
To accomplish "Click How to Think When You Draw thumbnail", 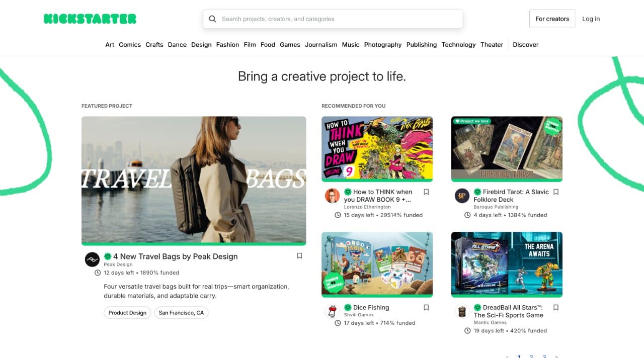I will [377, 148].
